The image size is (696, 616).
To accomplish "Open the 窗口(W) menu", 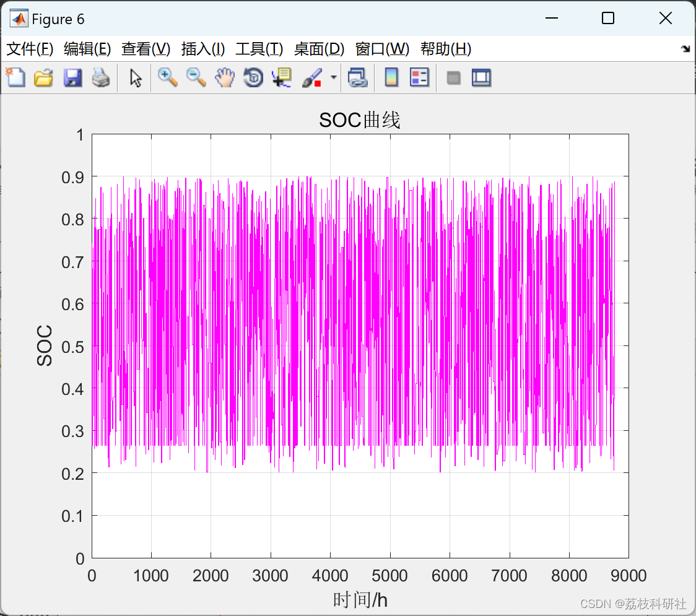I will [x=382, y=49].
